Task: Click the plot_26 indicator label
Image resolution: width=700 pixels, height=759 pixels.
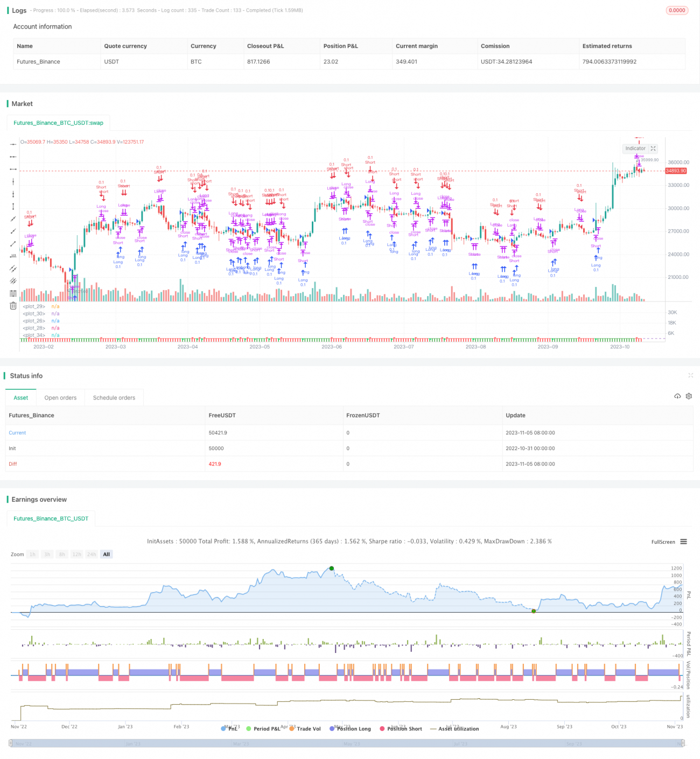Action: tap(33, 321)
